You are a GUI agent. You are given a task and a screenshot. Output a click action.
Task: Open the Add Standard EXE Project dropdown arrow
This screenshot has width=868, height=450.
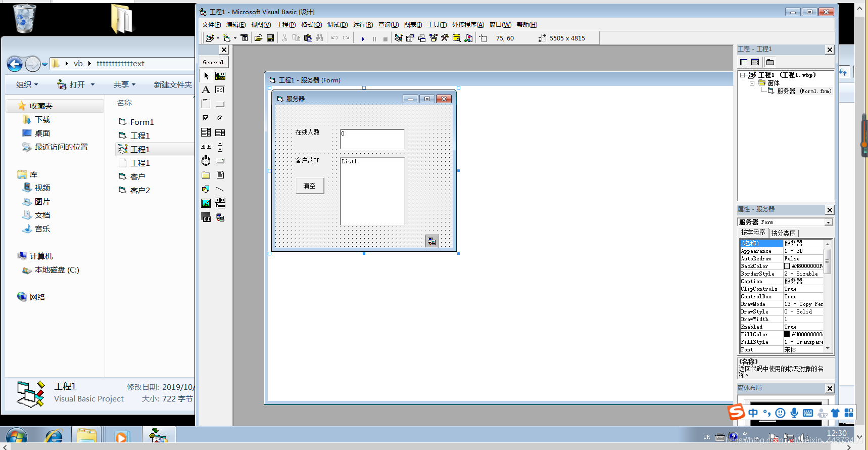tap(218, 38)
